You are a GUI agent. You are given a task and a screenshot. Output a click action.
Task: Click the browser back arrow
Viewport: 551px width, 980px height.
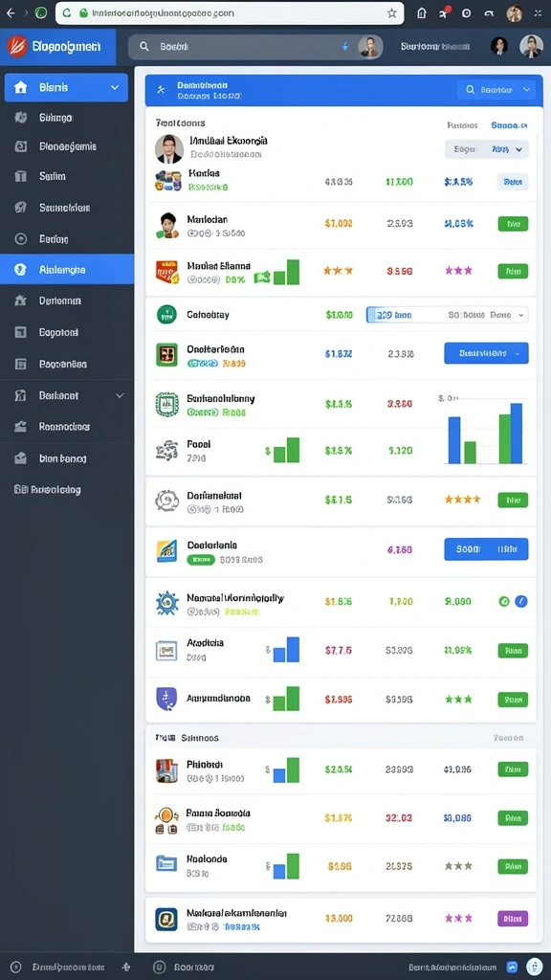[x=10, y=12]
